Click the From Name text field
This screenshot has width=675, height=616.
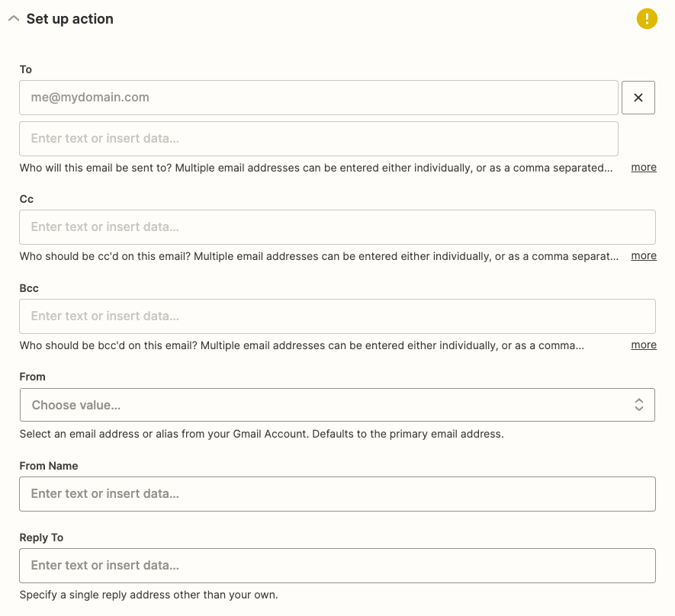337,494
